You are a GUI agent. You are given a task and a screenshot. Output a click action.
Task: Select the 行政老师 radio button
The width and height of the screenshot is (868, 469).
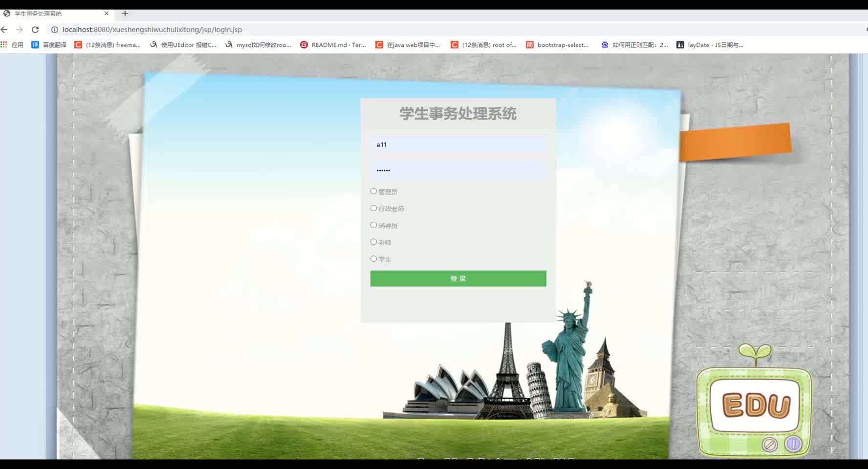pos(373,208)
